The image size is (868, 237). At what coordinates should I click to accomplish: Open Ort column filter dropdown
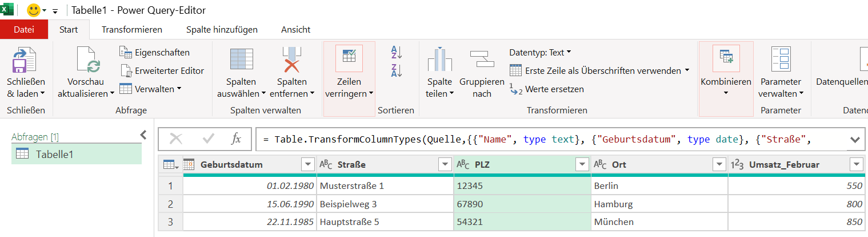coord(719,165)
